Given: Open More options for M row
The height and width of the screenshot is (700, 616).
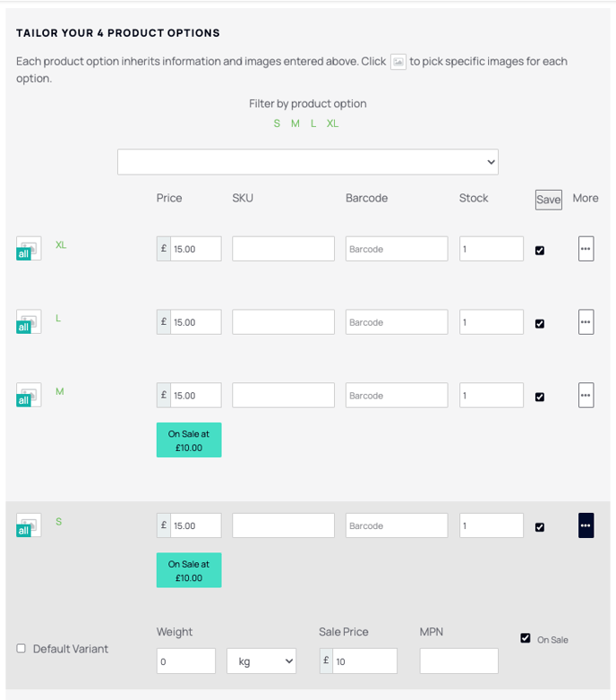Looking at the screenshot, I should coord(586,395).
